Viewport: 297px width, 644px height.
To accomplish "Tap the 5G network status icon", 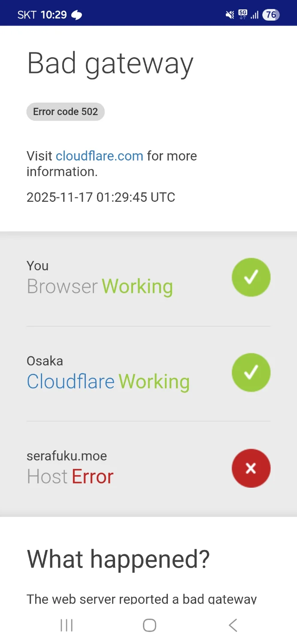I will point(243,15).
